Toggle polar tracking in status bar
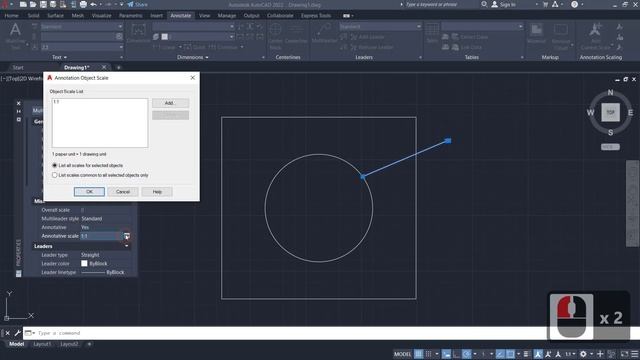640x360 pixels. 467,354
